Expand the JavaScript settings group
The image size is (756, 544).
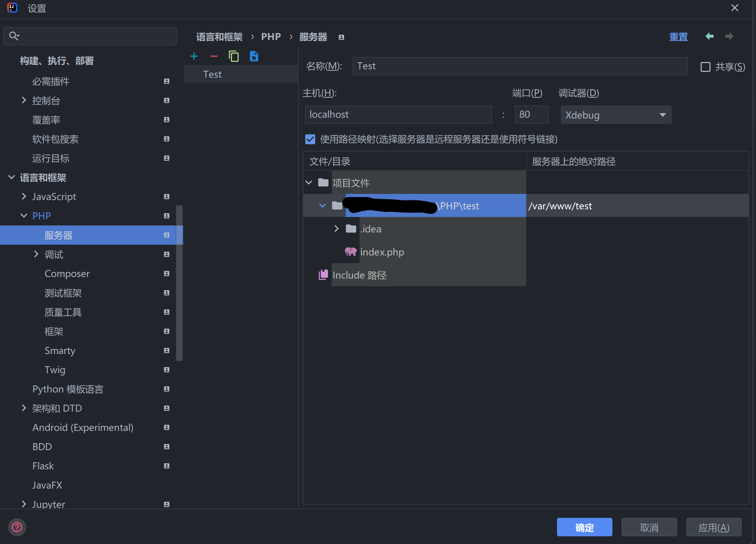tap(24, 197)
